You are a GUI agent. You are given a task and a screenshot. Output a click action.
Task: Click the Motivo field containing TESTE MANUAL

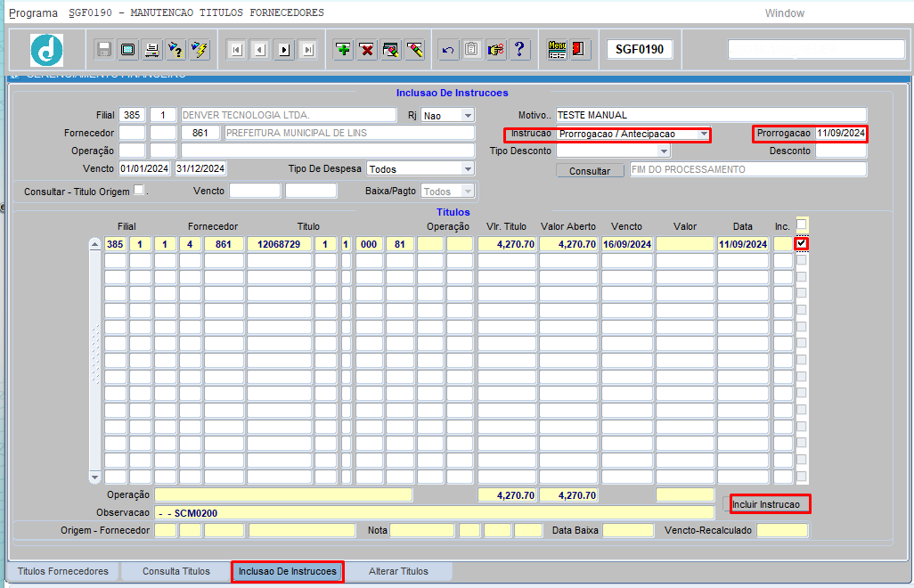pos(711,115)
